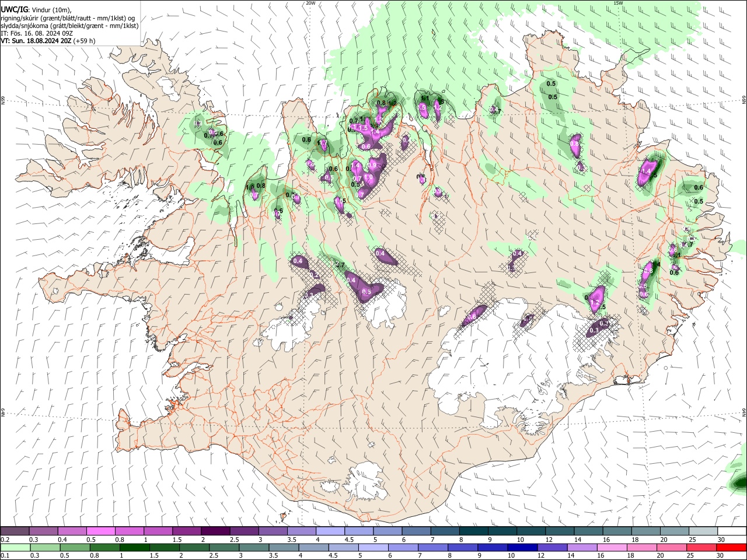This screenshot has width=747, height=560.
Task: Click the pale lavender upper swatch beginning at 4
Action: point(330,531)
